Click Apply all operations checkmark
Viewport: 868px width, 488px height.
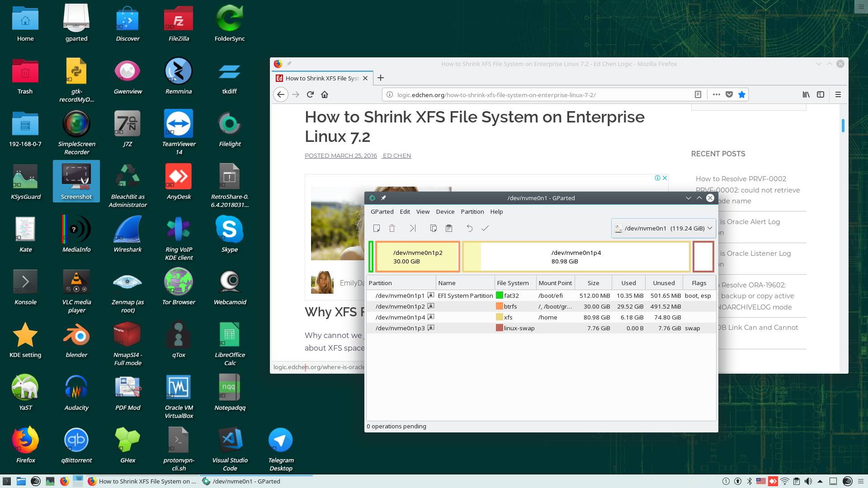[485, 228]
